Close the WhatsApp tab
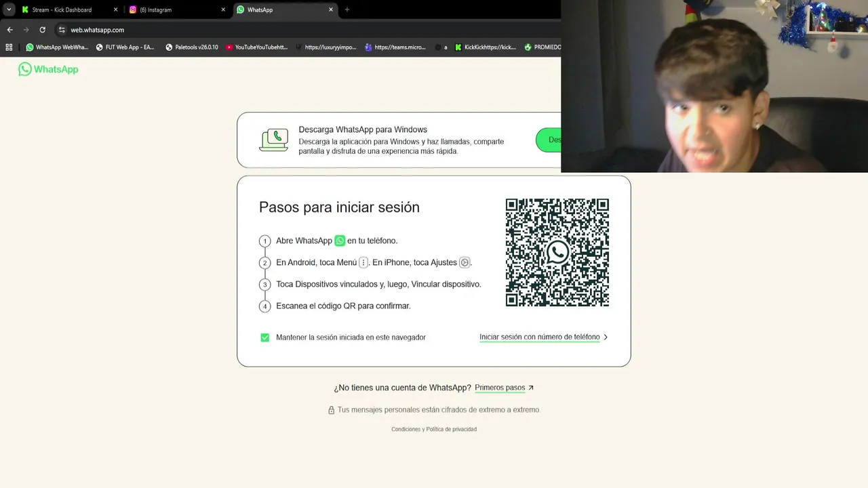868x488 pixels. pos(331,9)
